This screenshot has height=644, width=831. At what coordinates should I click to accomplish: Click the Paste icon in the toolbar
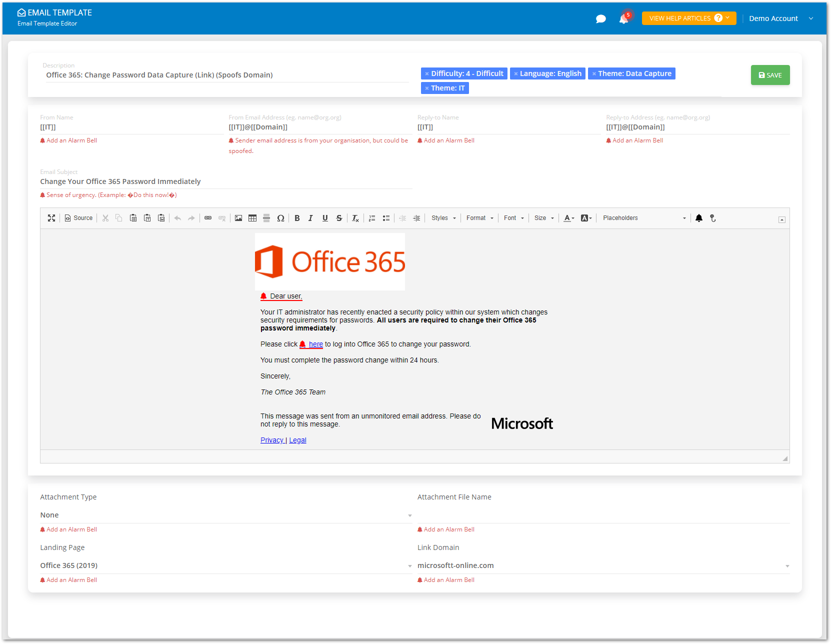coord(133,218)
